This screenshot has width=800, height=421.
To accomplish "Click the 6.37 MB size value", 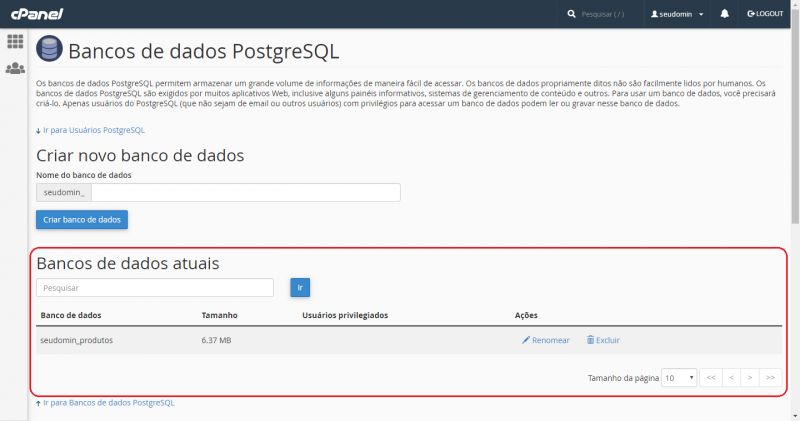I will (x=216, y=340).
